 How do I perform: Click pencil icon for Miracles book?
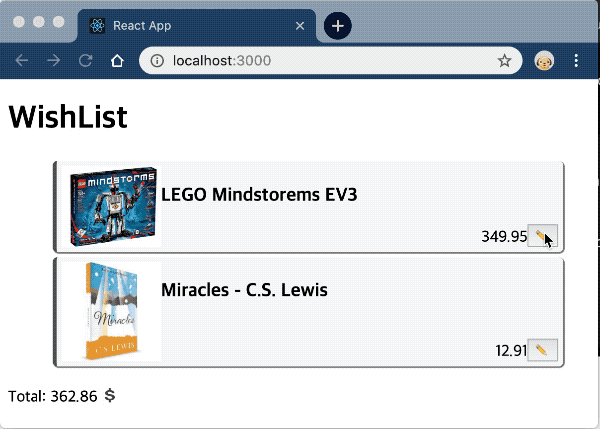click(542, 350)
